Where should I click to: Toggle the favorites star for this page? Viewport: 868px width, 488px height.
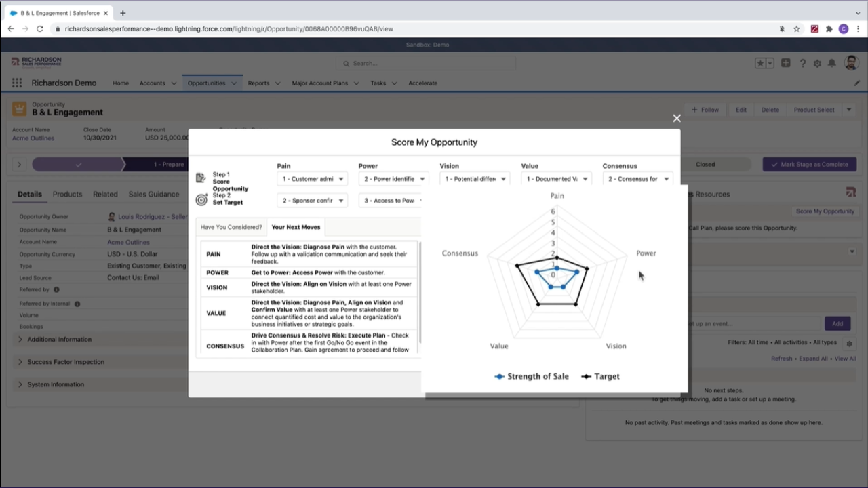point(759,62)
